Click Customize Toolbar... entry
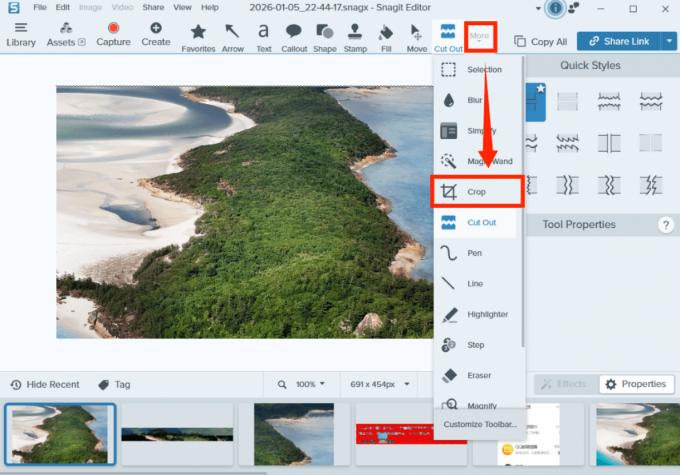The width and height of the screenshot is (680, 475). pos(480,424)
